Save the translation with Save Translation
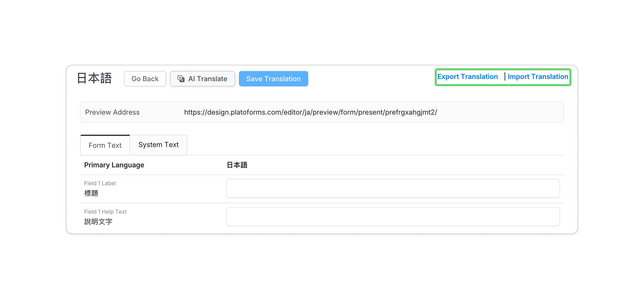This screenshot has width=644, height=301. (273, 79)
